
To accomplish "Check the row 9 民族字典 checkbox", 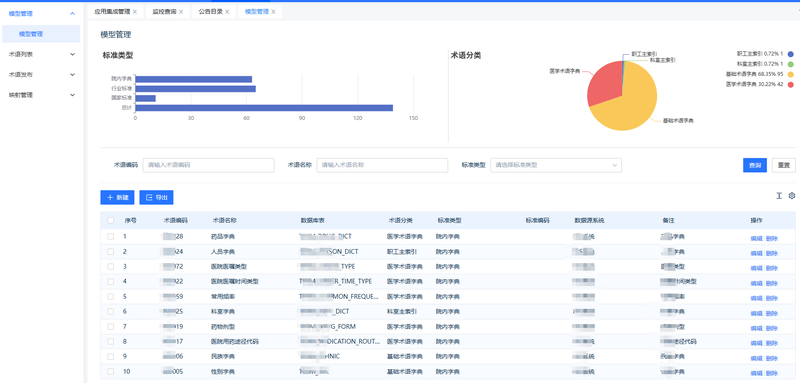I will pos(111,356).
